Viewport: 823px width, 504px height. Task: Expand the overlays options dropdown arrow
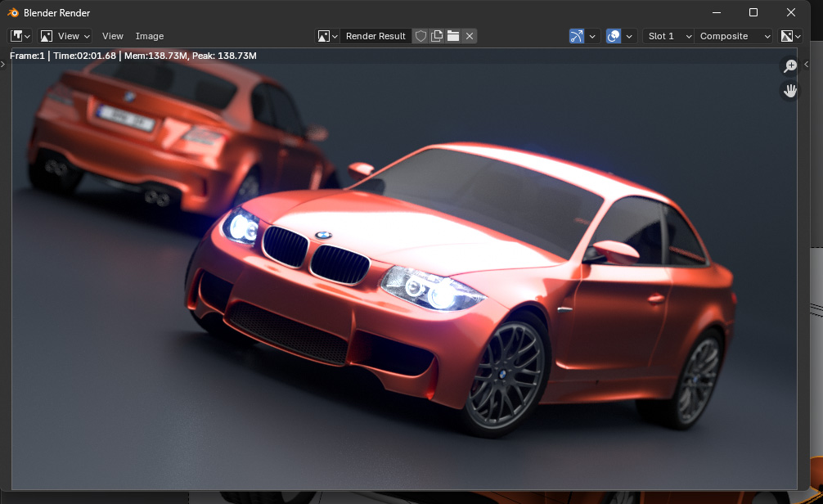(x=630, y=36)
